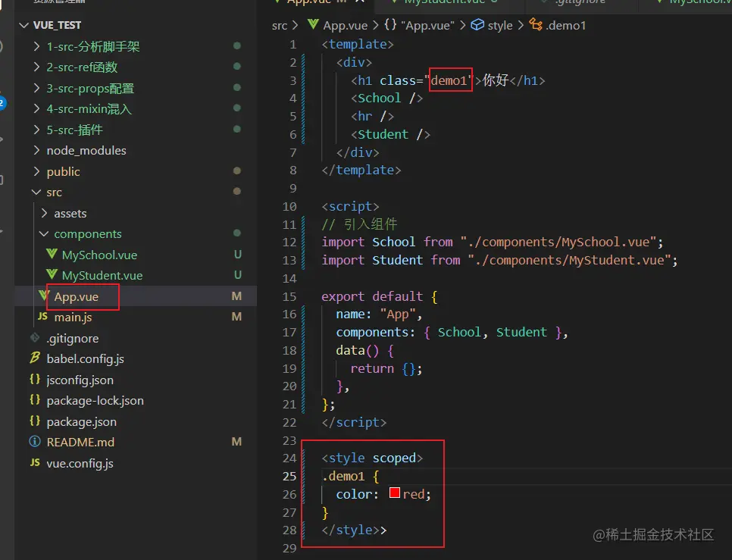Click the App.vue breadcrumb segment
Image resolution: width=732 pixels, height=560 pixels.
click(x=346, y=26)
